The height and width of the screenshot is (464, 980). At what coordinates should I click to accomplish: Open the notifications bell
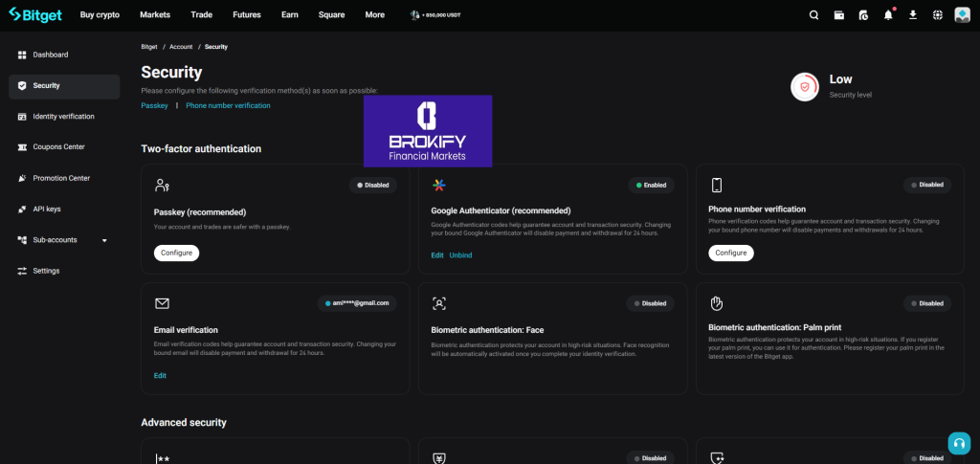[x=888, y=15]
